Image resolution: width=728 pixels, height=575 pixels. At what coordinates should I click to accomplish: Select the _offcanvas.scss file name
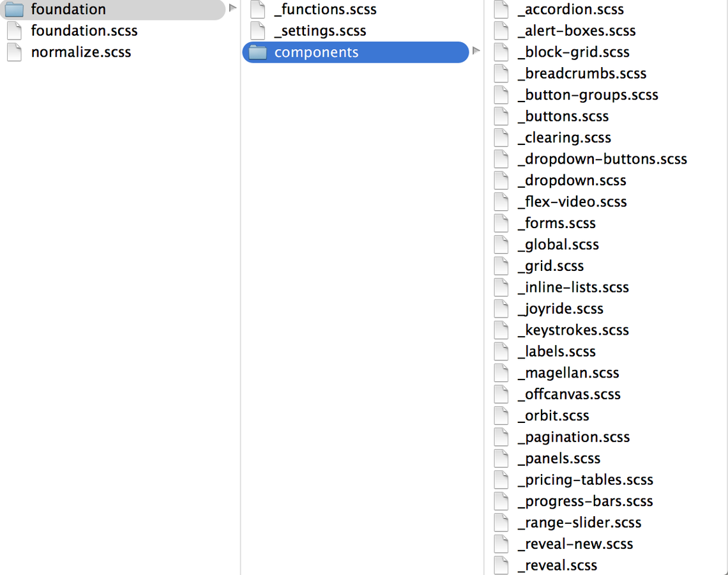tap(569, 394)
